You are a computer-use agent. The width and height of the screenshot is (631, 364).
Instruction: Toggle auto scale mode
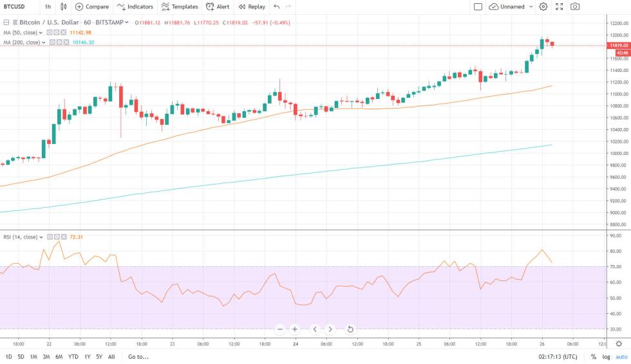pyautogui.click(x=621, y=356)
